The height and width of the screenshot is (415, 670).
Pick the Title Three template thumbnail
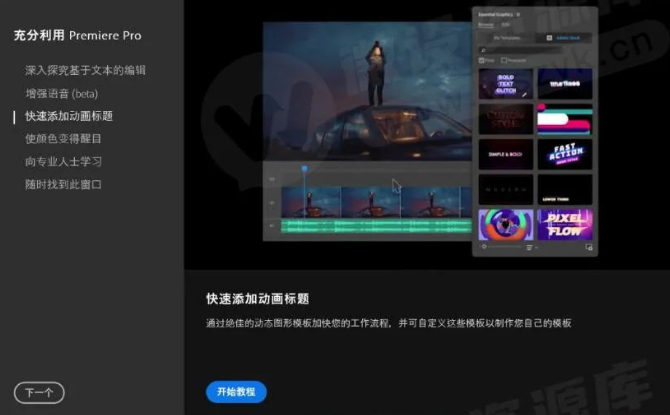tap(565, 84)
